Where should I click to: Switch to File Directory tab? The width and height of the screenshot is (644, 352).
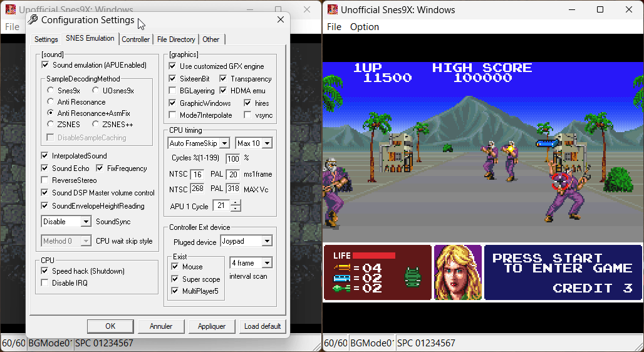coord(176,39)
